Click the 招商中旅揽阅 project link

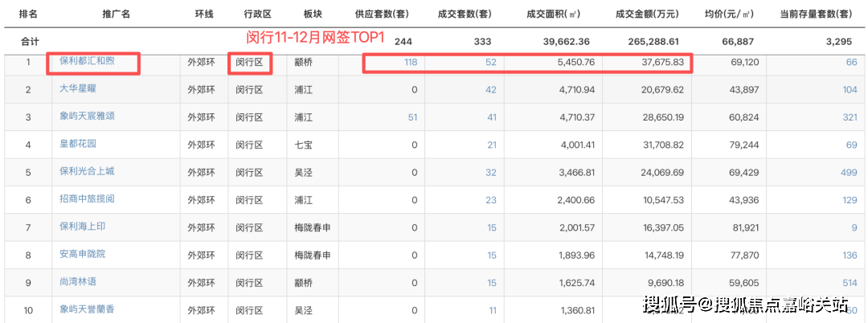[87, 198]
